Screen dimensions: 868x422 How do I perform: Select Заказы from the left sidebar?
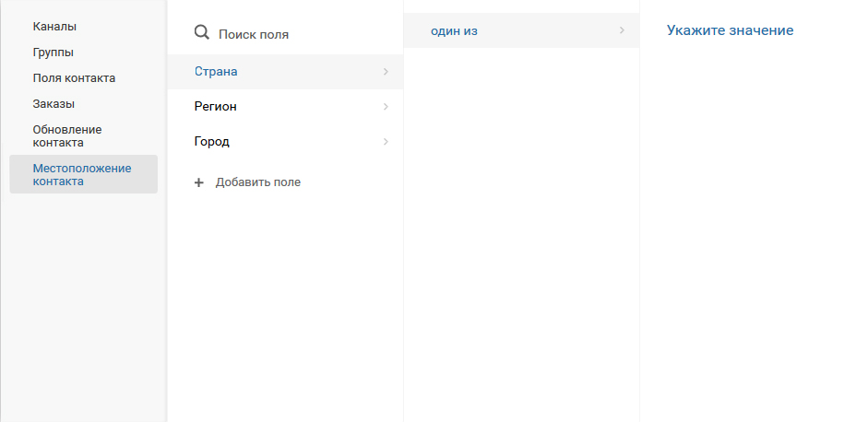(x=54, y=104)
